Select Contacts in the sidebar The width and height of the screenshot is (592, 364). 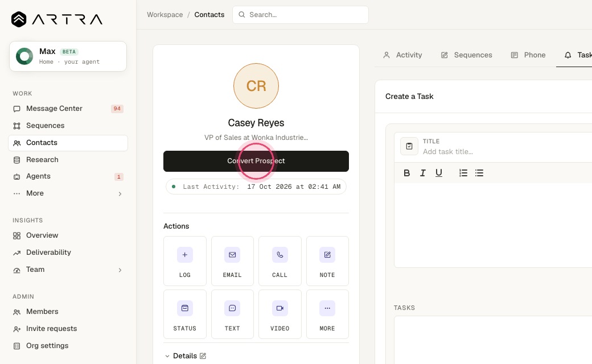pyautogui.click(x=68, y=143)
